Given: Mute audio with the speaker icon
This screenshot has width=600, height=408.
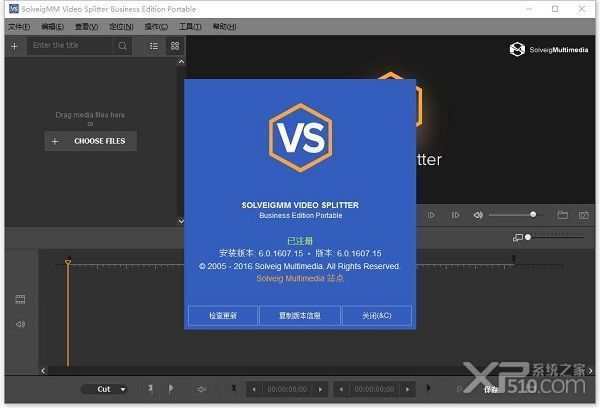Looking at the screenshot, I should pos(478,215).
